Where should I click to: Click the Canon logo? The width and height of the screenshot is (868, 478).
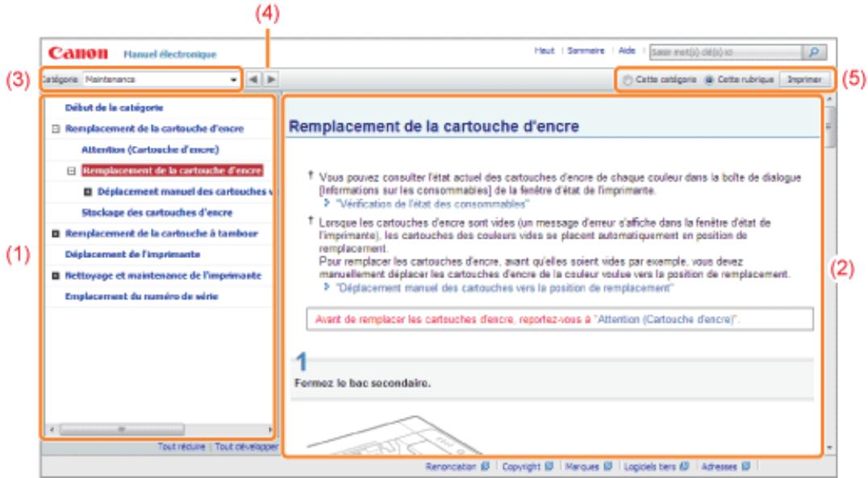tap(78, 53)
